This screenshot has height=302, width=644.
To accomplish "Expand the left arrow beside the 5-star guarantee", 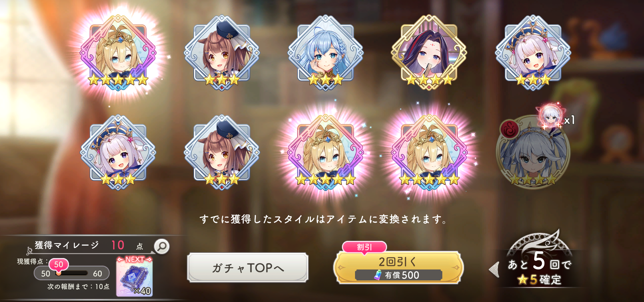I will (494, 269).
